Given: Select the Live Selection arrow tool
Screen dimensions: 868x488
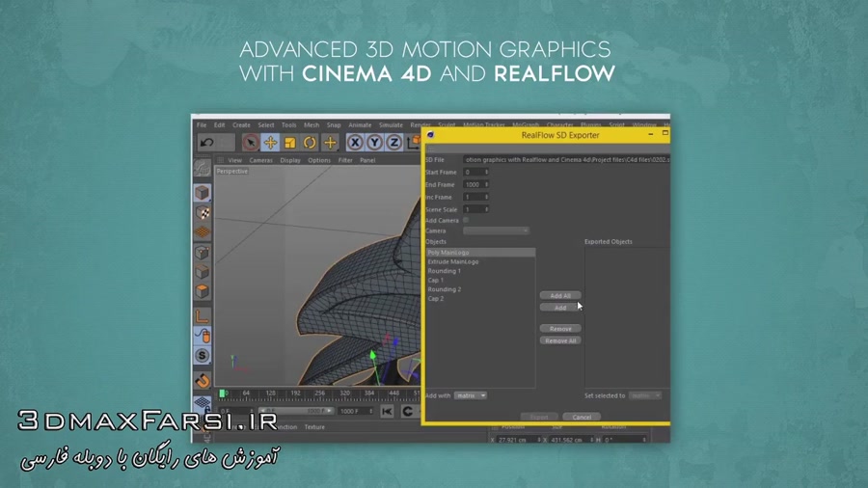Looking at the screenshot, I should pos(250,143).
